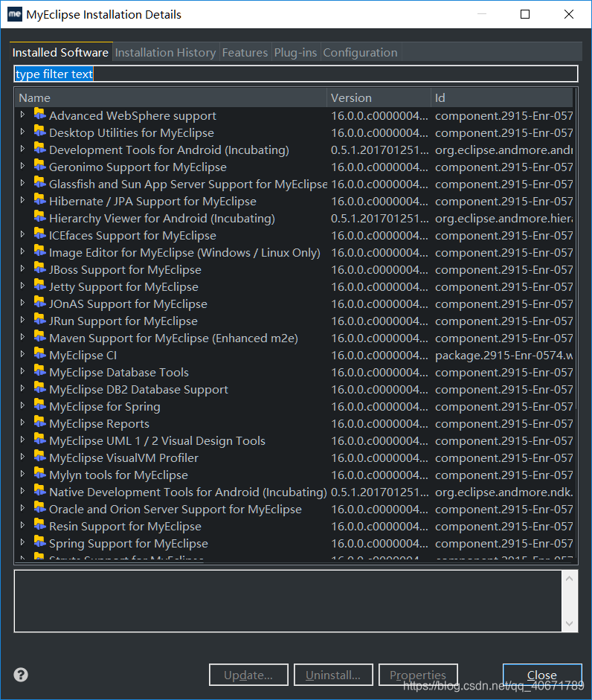Click the MyEclipse UML Visual Design Tools folder icon
The image size is (592, 700).
[x=39, y=440]
